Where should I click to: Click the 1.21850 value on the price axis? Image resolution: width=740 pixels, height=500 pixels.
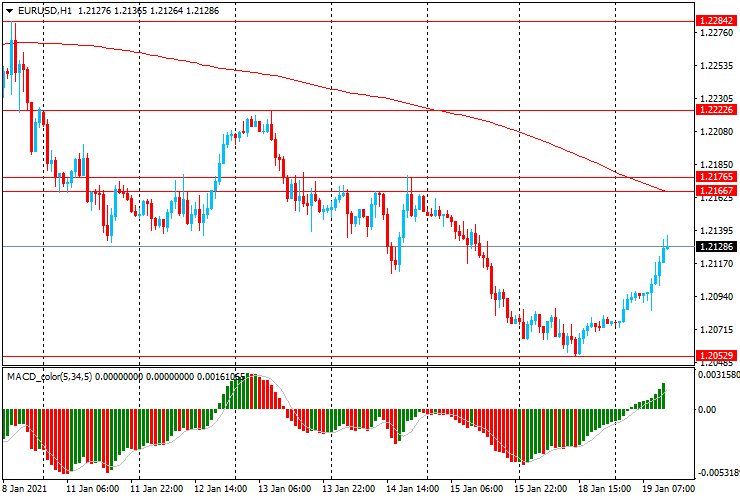(x=717, y=165)
